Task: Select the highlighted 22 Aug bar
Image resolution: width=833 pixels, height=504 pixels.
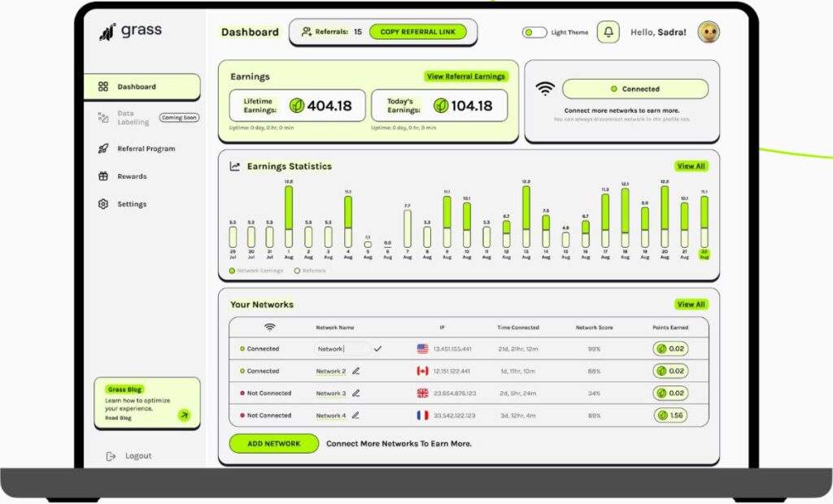Action: pyautogui.click(x=704, y=222)
